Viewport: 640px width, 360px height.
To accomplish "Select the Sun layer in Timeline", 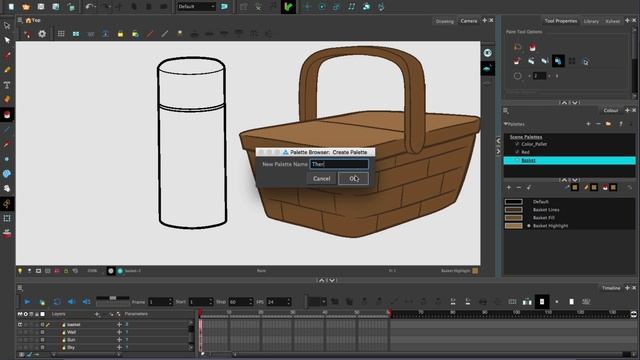I will pos(71,340).
